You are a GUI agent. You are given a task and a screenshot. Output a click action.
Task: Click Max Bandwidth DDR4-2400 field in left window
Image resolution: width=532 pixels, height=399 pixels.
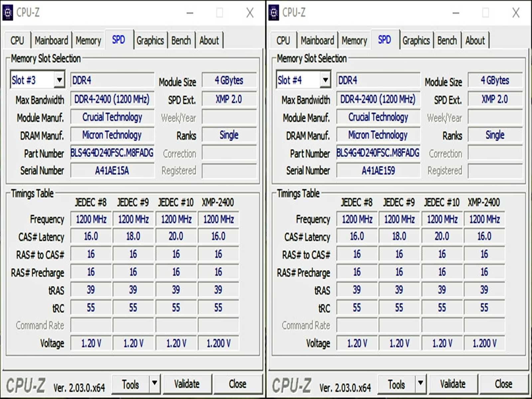[112, 99]
